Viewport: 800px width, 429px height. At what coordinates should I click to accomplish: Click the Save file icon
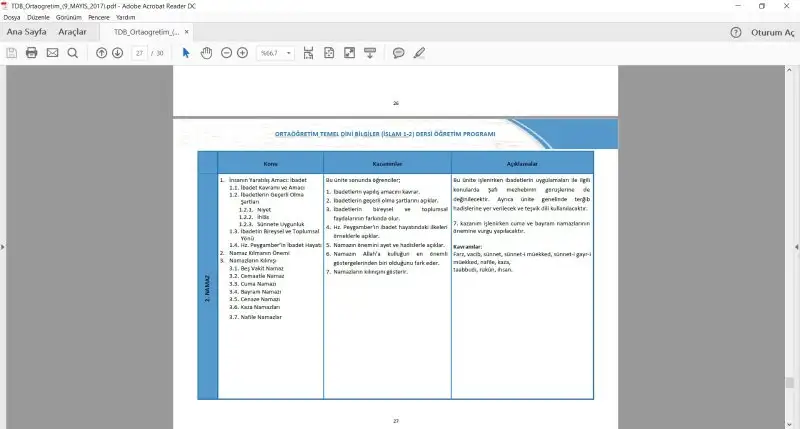click(11, 53)
